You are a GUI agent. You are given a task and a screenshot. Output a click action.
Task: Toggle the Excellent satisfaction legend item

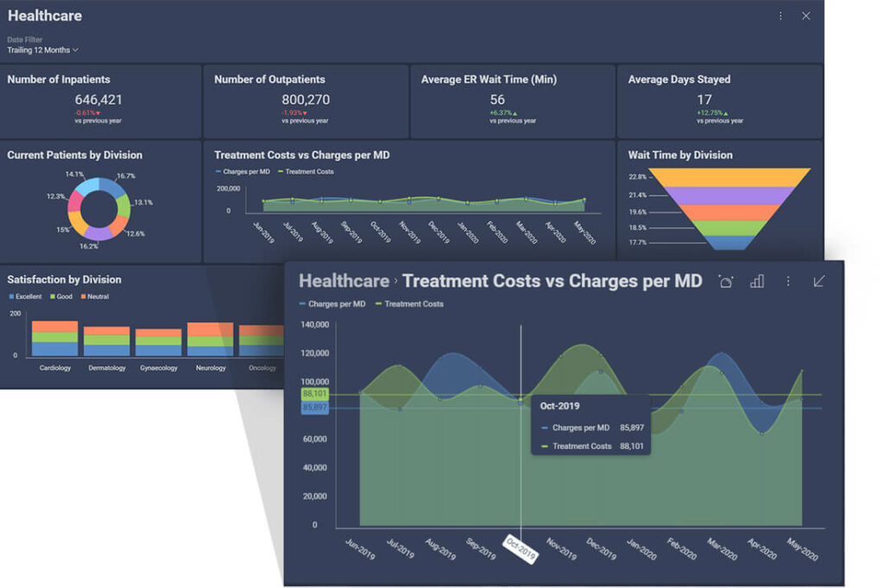(25, 296)
